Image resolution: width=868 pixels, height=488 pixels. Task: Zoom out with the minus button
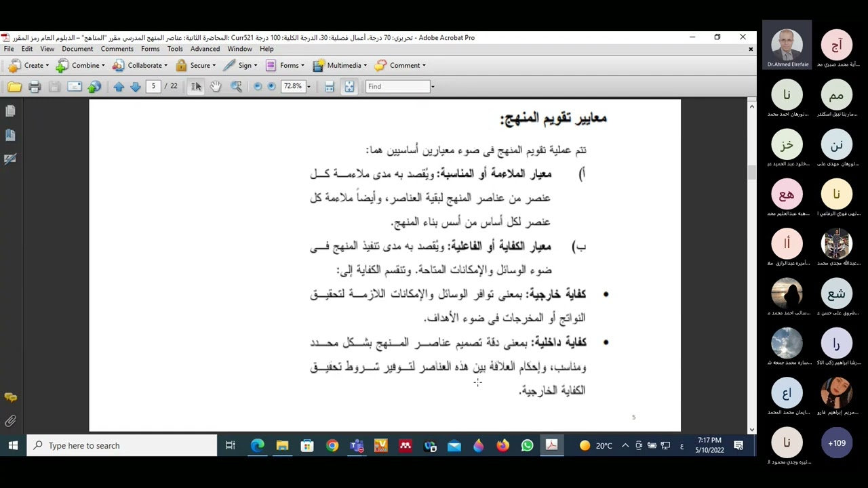tap(258, 87)
